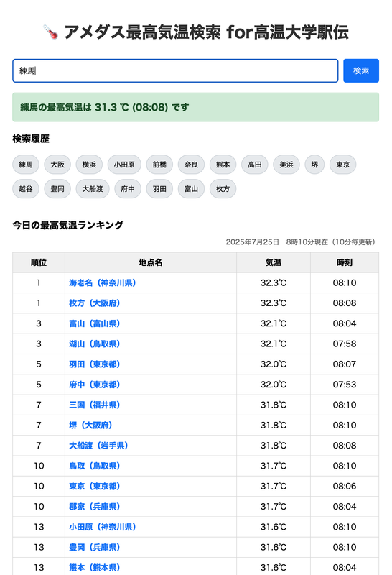Viewport: 392px width, 575px height.
Task: Follow the 富山（富山県） ranking link
Action: coord(95,323)
